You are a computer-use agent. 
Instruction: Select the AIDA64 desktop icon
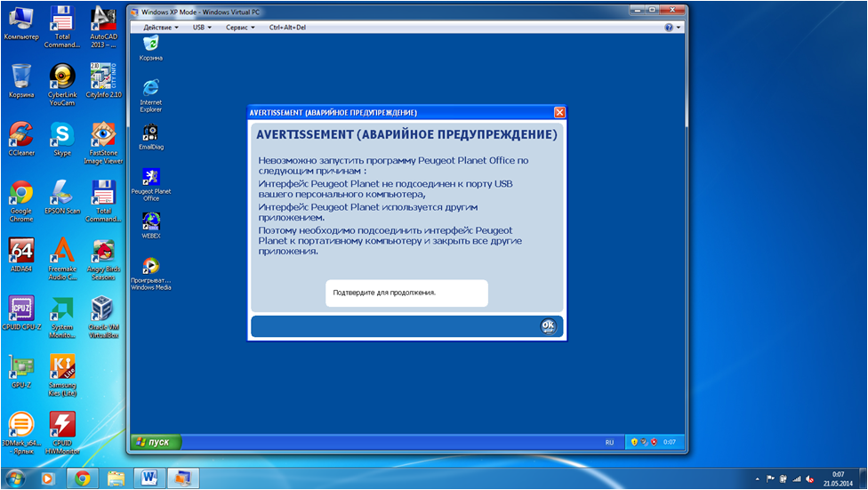click(21, 254)
